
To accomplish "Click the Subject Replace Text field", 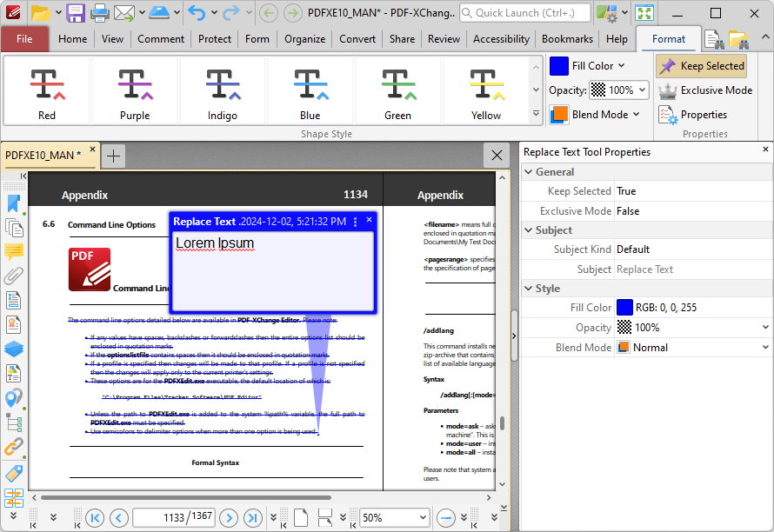I will point(692,269).
